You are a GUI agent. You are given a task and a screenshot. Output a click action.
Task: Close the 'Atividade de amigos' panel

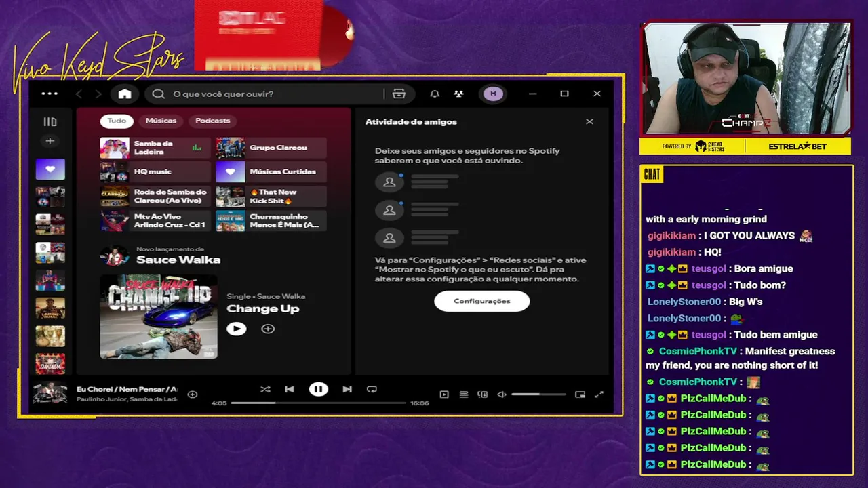[x=589, y=121]
